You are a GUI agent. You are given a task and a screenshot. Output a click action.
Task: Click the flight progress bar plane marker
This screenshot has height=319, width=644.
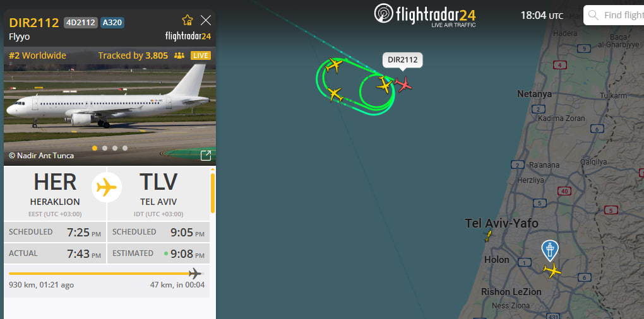(194, 274)
